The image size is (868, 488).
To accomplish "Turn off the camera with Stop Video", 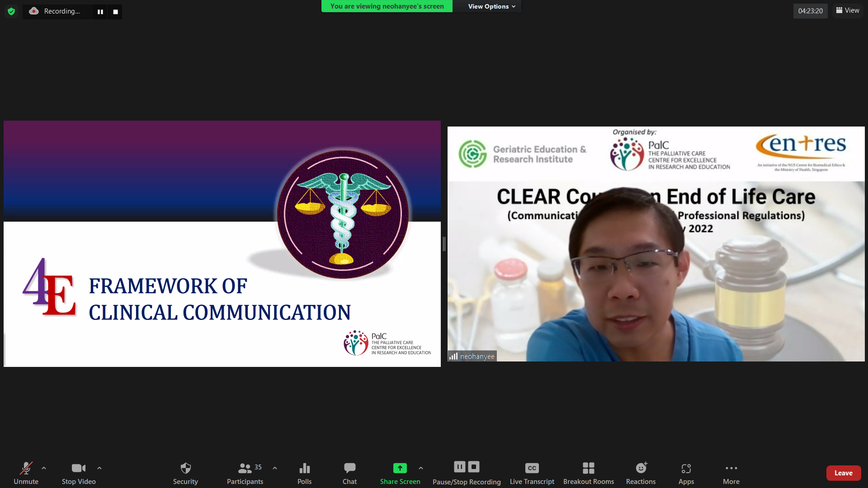I will pyautogui.click(x=79, y=472).
